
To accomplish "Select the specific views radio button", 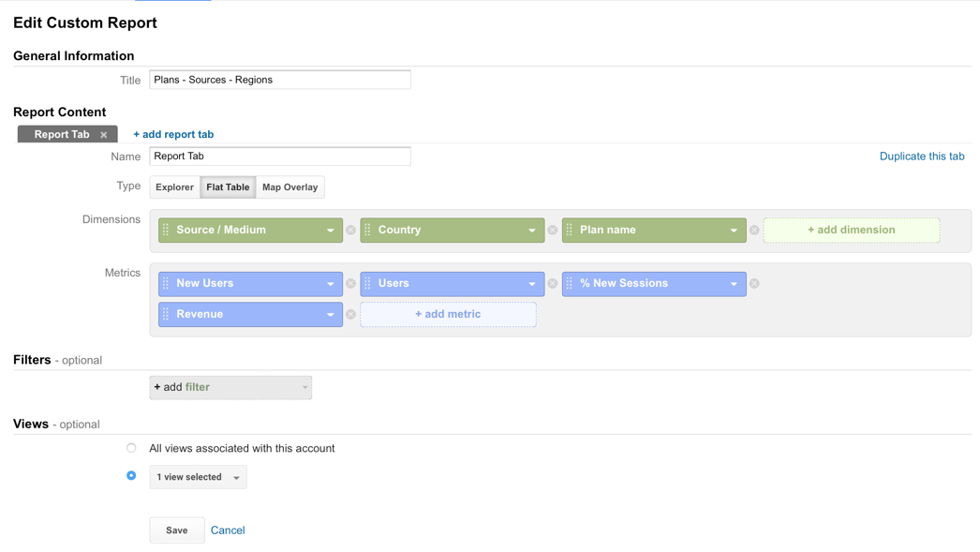I will 131,476.
